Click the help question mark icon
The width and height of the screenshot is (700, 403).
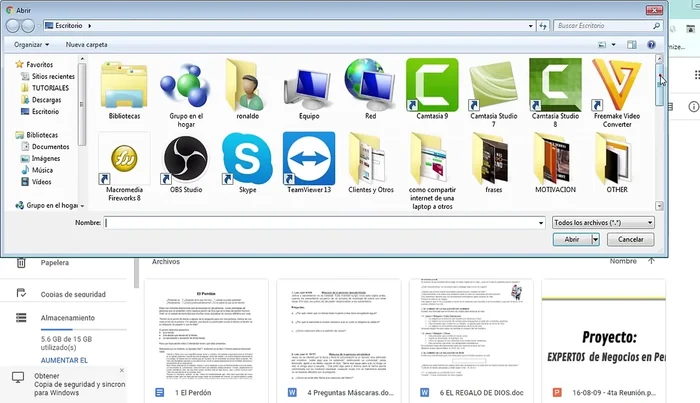pos(651,45)
